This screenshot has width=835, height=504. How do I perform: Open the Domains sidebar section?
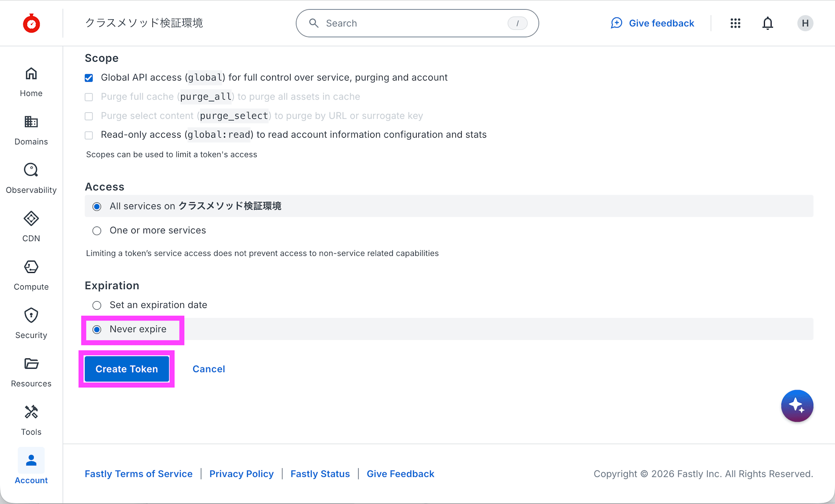pos(31,130)
